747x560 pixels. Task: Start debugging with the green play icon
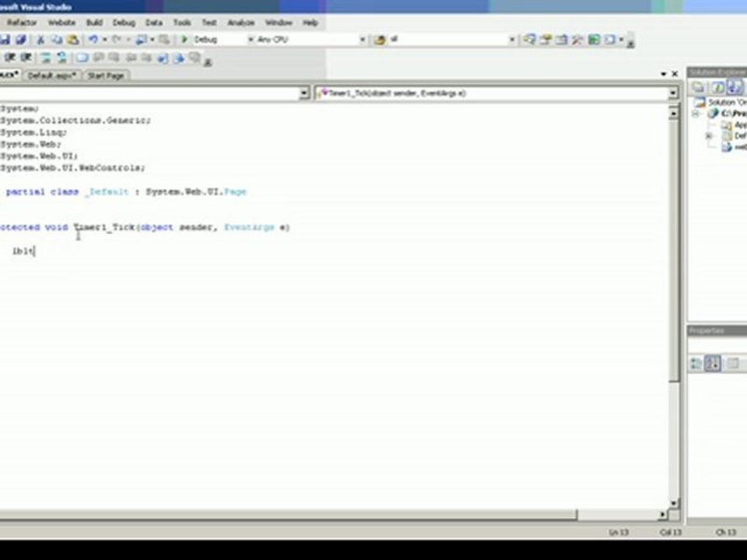[184, 40]
